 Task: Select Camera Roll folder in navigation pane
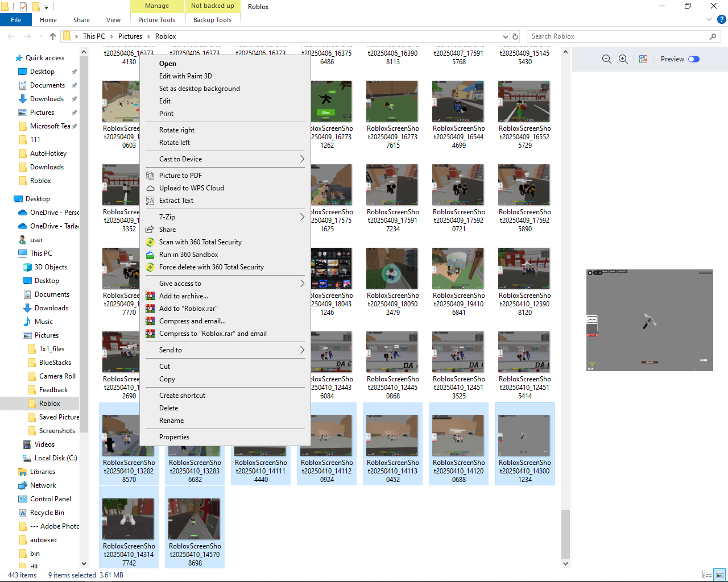57,376
